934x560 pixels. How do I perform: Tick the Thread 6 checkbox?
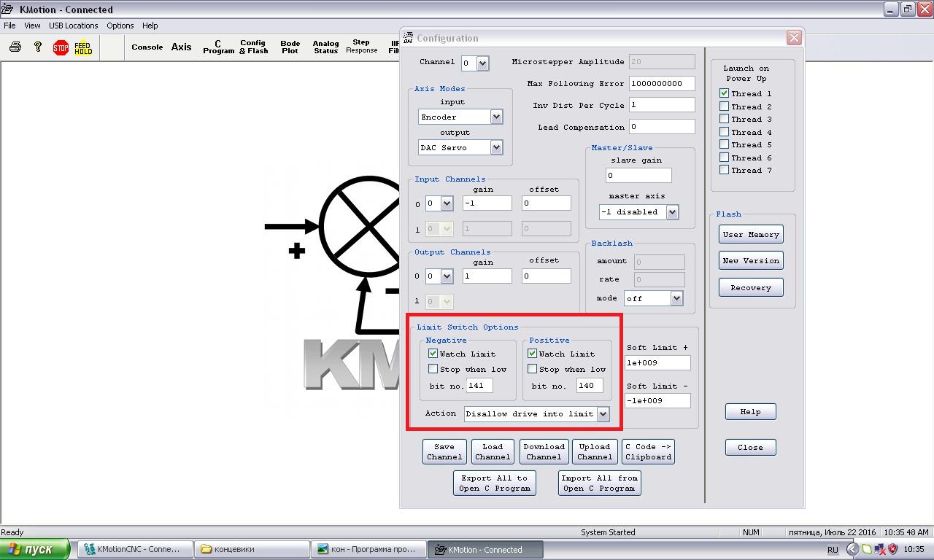(724, 157)
